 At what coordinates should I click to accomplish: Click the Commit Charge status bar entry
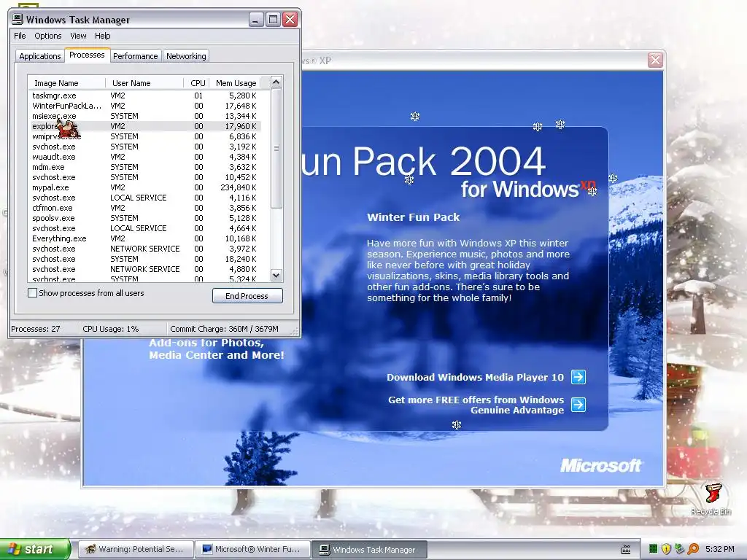pos(224,329)
